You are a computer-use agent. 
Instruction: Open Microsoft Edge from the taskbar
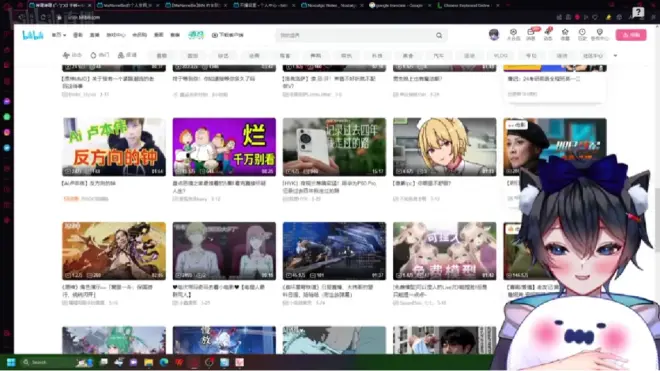click(164, 362)
